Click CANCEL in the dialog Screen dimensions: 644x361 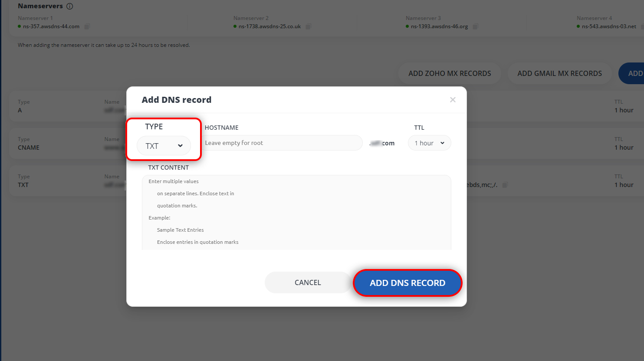point(307,282)
